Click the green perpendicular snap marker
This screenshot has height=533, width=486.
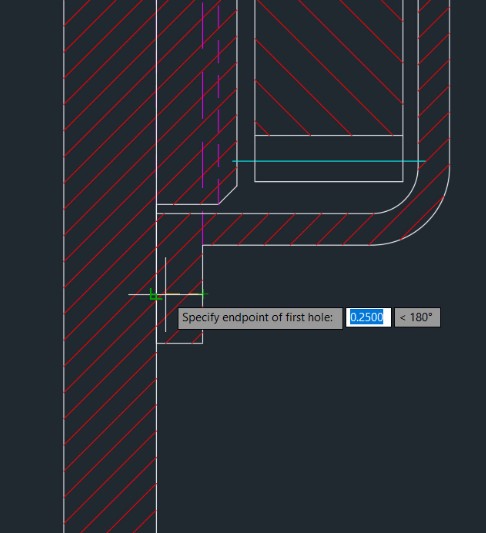pos(155,295)
